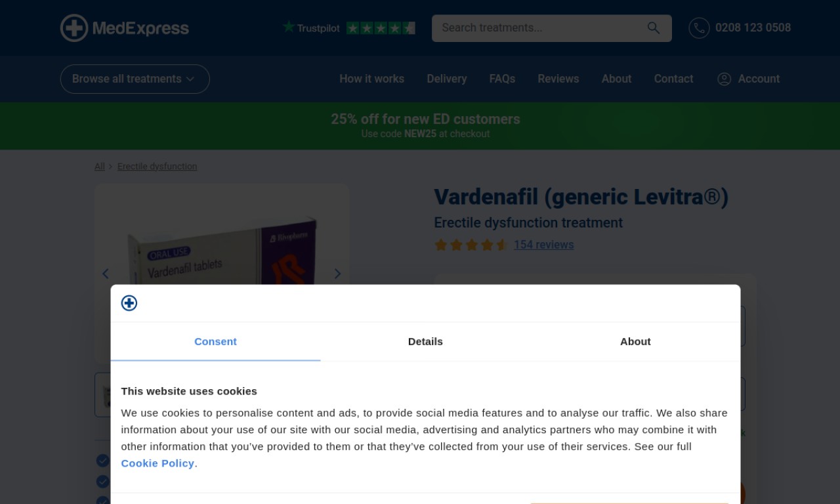Open the Cookie Policy link
840x504 pixels.
click(157, 463)
